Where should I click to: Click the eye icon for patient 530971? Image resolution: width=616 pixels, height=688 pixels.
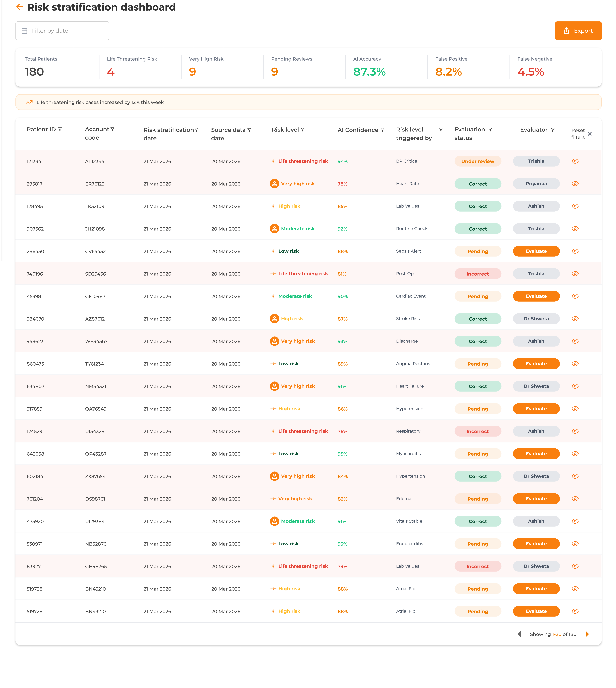coord(575,544)
